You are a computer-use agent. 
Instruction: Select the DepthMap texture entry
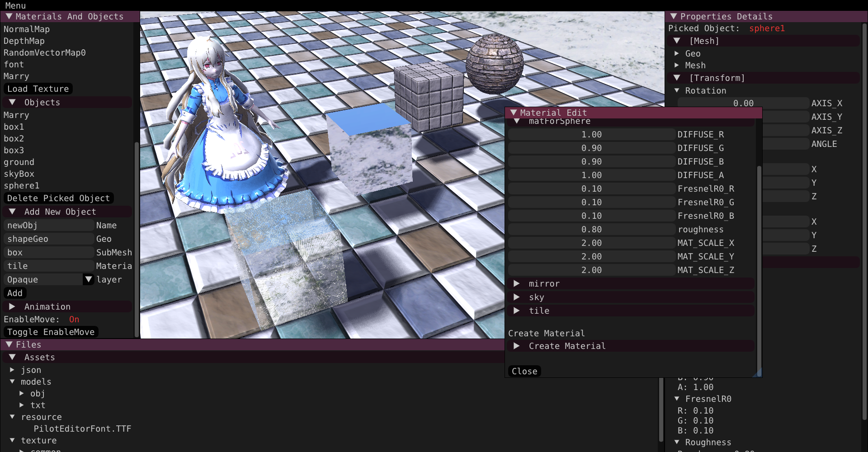24,41
